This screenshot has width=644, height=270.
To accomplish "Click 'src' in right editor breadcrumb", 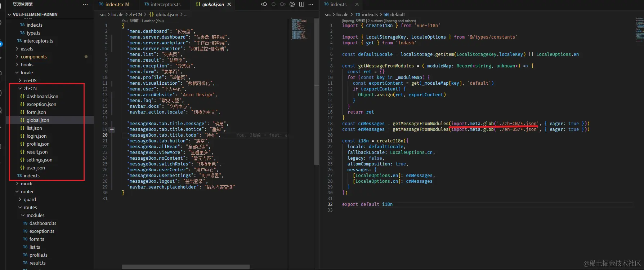I will point(327,14).
